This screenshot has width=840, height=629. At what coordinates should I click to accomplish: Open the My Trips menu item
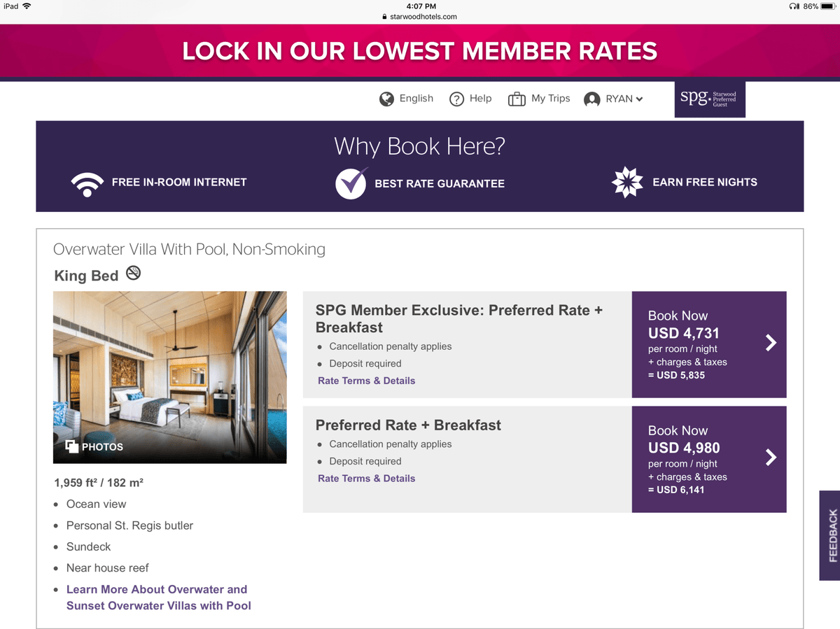550,99
